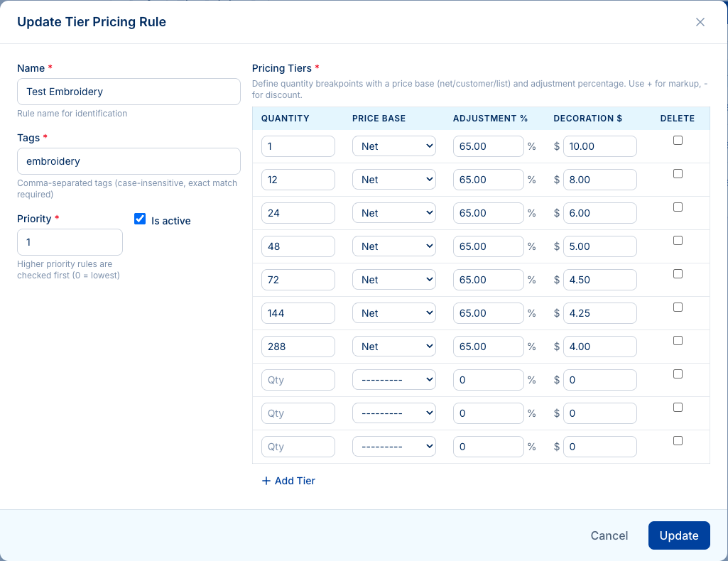Click the PRICE BASE column header
Image resolution: width=728 pixels, height=561 pixels.
coord(379,119)
